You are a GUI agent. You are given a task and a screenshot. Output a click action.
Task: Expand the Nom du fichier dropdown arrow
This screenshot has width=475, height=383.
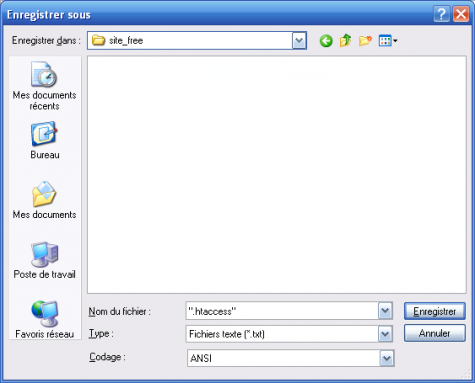[x=385, y=311]
